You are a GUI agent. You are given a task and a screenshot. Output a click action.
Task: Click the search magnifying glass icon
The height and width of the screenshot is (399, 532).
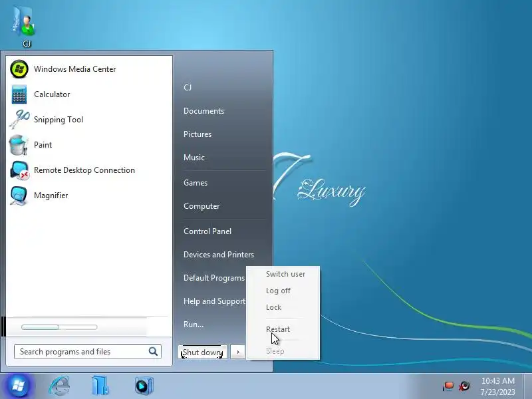coord(153,352)
